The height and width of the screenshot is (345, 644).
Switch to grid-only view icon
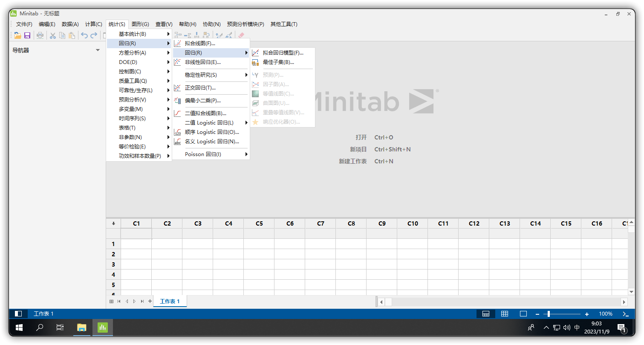click(505, 314)
